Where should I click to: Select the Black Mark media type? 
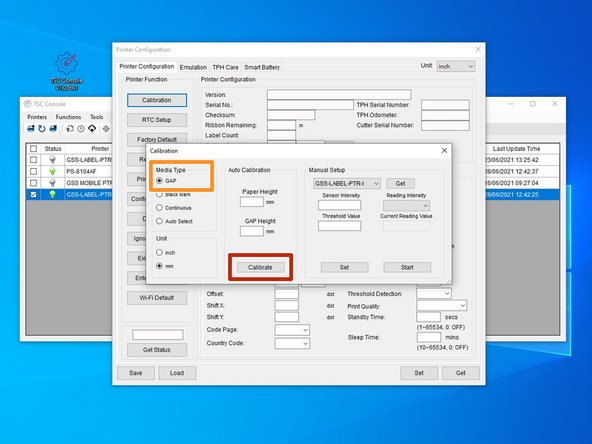point(159,194)
